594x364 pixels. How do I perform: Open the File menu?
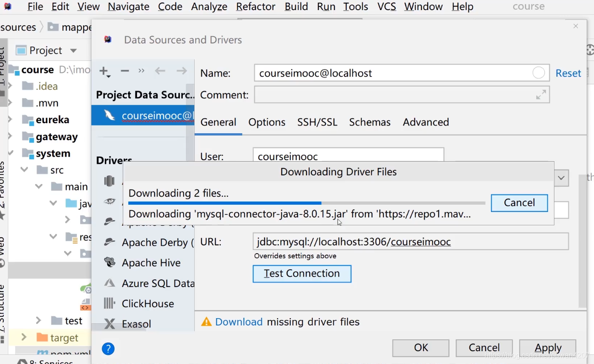pyautogui.click(x=35, y=6)
